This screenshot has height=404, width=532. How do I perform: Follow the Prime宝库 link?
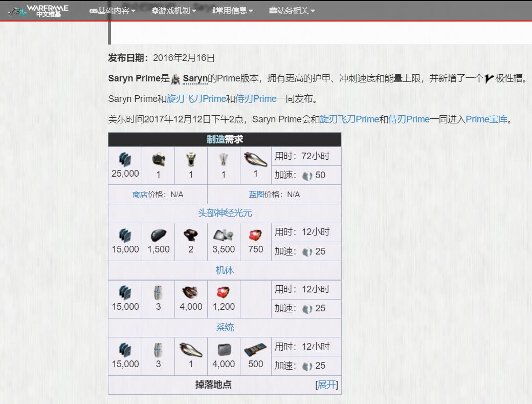486,119
